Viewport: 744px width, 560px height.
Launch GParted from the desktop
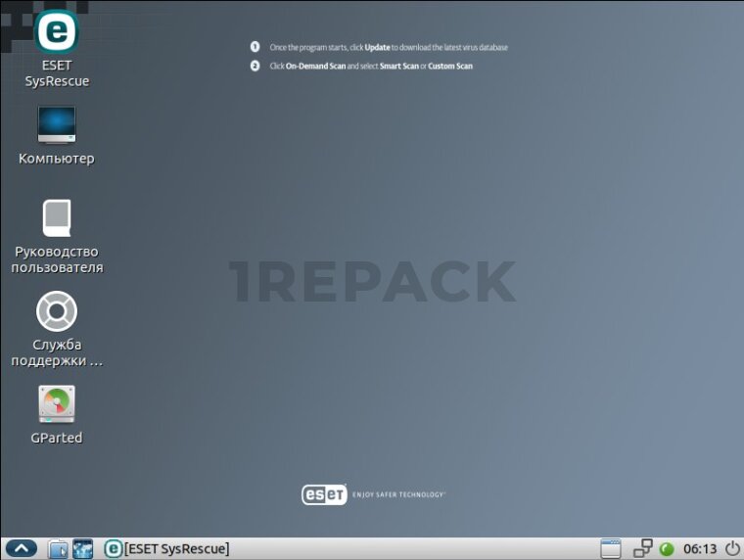click(56, 404)
